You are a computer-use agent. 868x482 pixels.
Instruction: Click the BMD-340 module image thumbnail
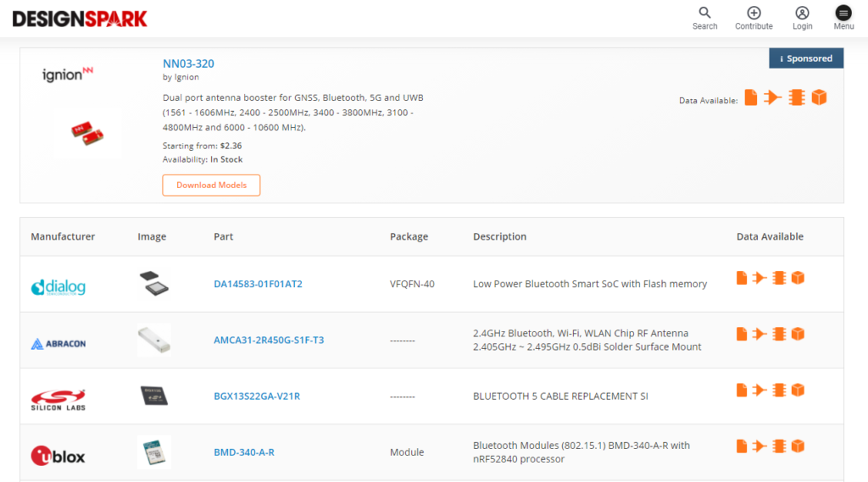click(154, 452)
